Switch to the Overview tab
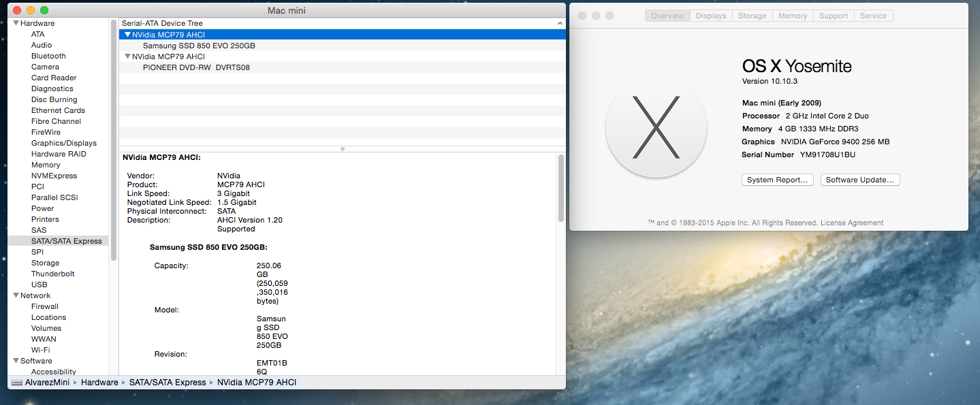 tap(667, 16)
